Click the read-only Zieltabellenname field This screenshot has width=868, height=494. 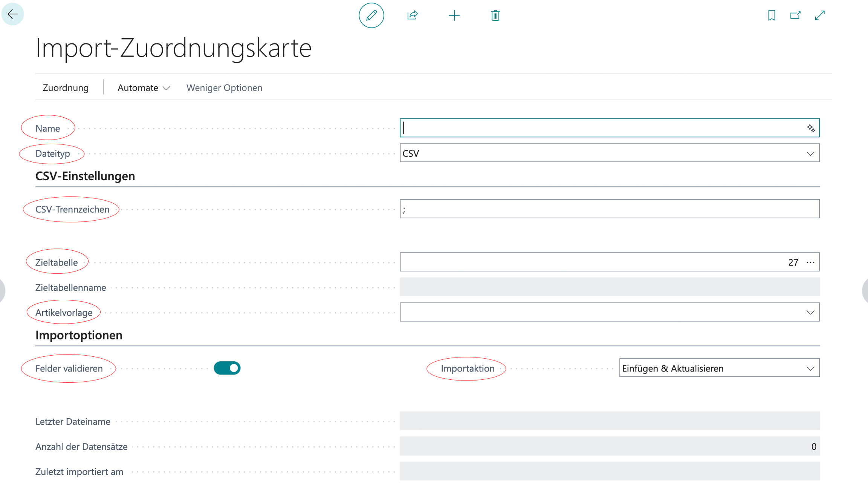[610, 287]
